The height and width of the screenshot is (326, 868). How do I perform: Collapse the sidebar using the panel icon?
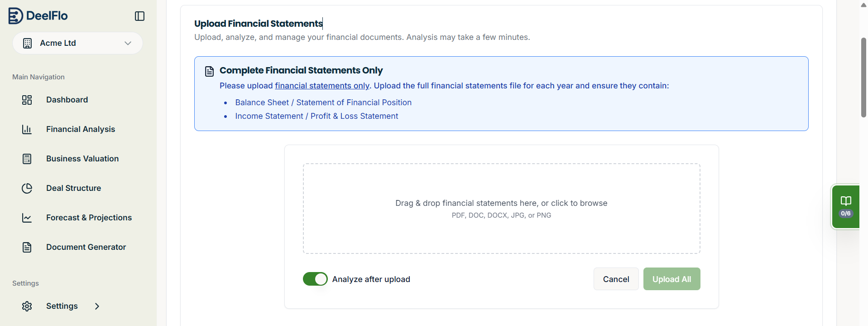tap(139, 15)
